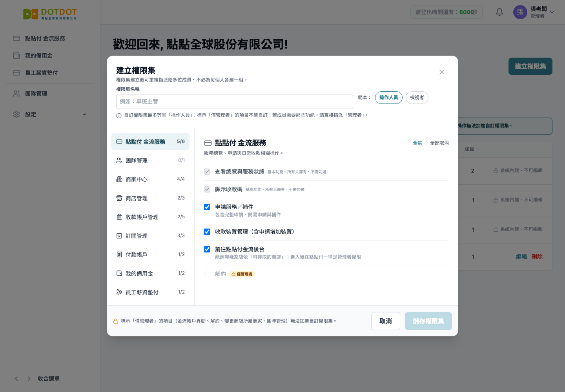This screenshot has width=565, height=392.
Task: Select 訂閱管理 category tab
Action: coord(150,236)
